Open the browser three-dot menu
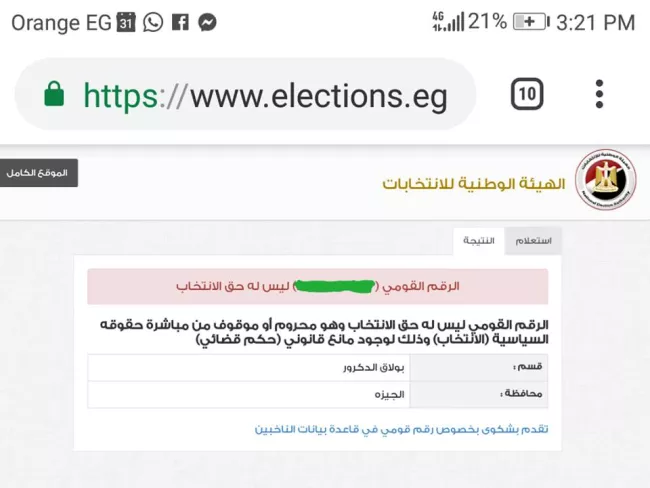Image resolution: width=650 pixels, height=488 pixels. 599,94
